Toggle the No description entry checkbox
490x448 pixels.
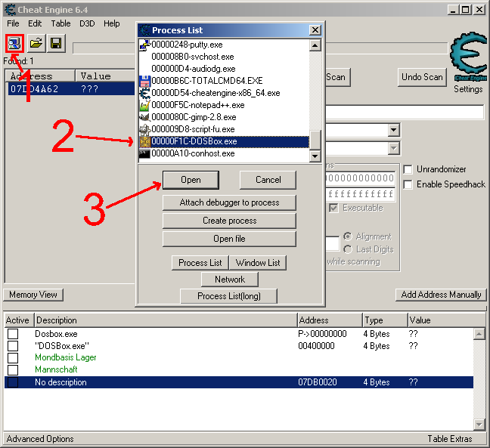pos(13,382)
